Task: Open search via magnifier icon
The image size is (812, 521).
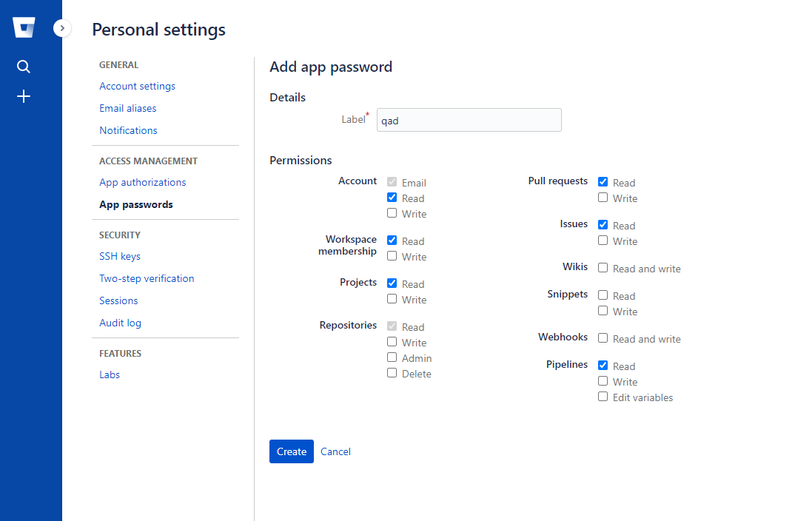Action: (x=23, y=67)
